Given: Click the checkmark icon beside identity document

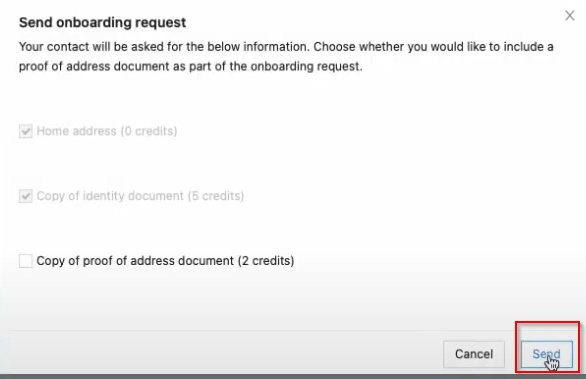Looking at the screenshot, I should coord(26,196).
